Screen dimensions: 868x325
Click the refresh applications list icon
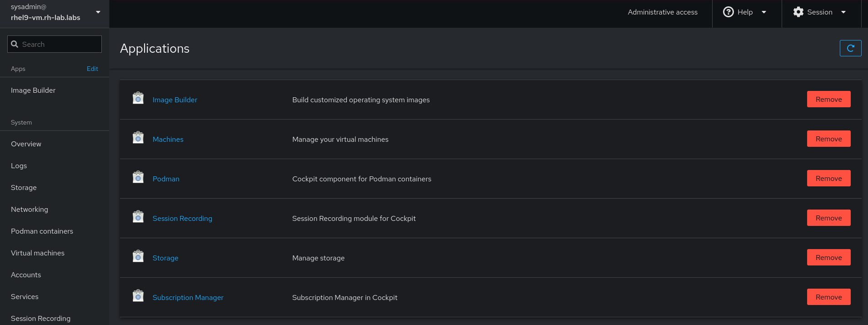point(850,48)
